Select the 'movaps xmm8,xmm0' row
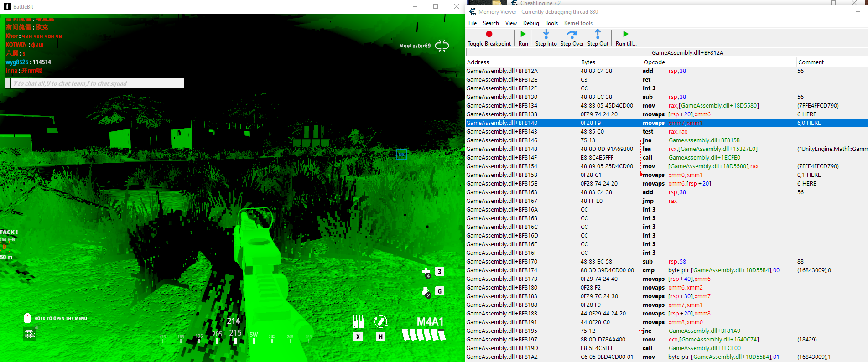 pos(667,322)
